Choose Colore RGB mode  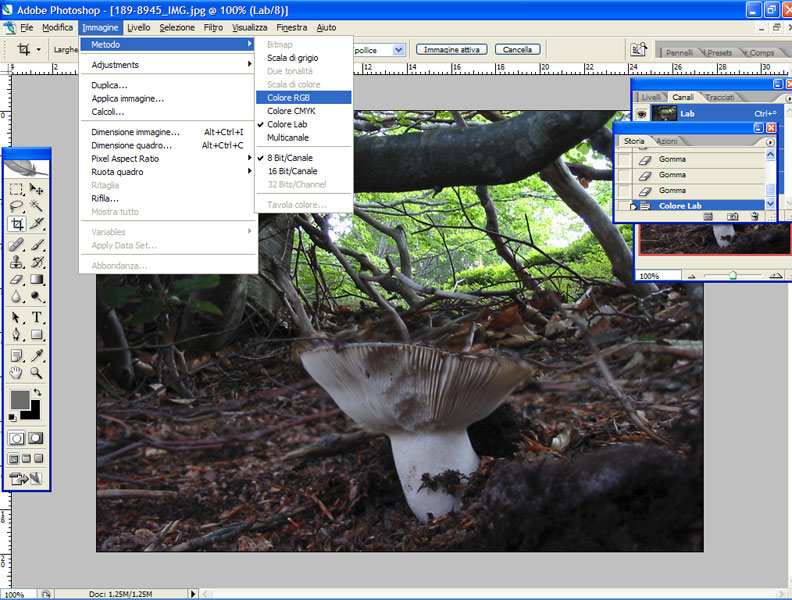[x=288, y=97]
